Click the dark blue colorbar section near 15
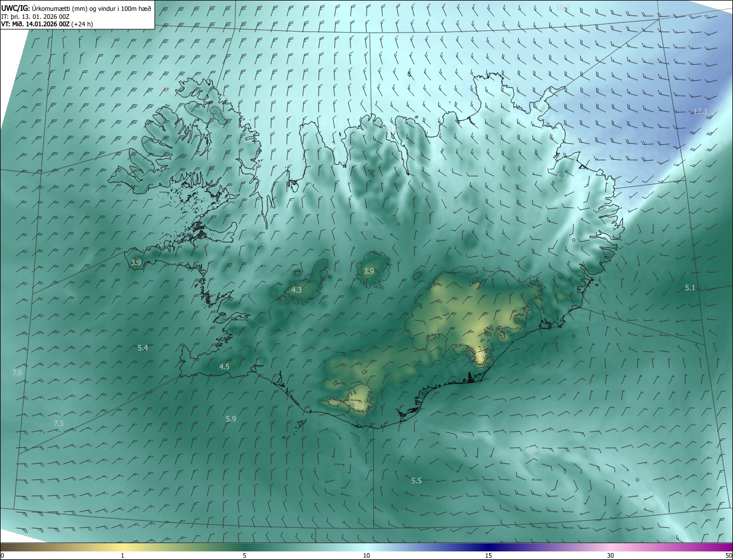The width and height of the screenshot is (733, 560). coord(488,547)
